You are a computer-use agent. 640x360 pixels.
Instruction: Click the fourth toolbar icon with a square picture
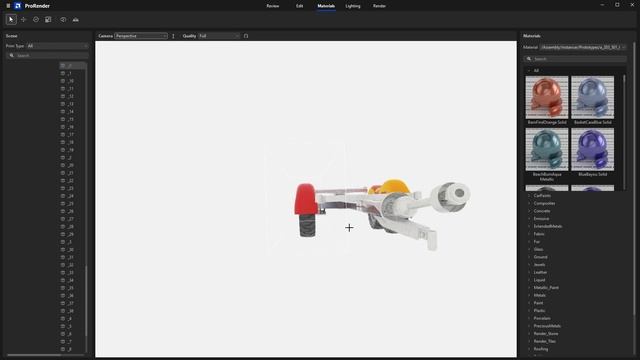pos(48,20)
